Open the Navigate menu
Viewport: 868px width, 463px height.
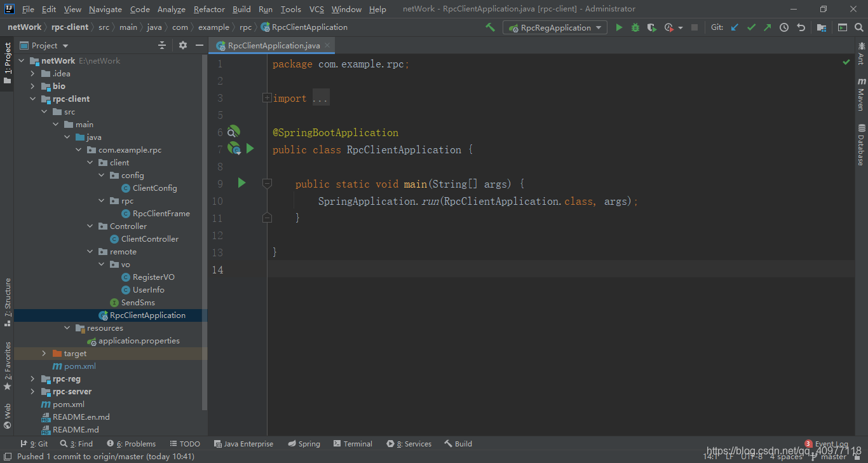click(105, 9)
